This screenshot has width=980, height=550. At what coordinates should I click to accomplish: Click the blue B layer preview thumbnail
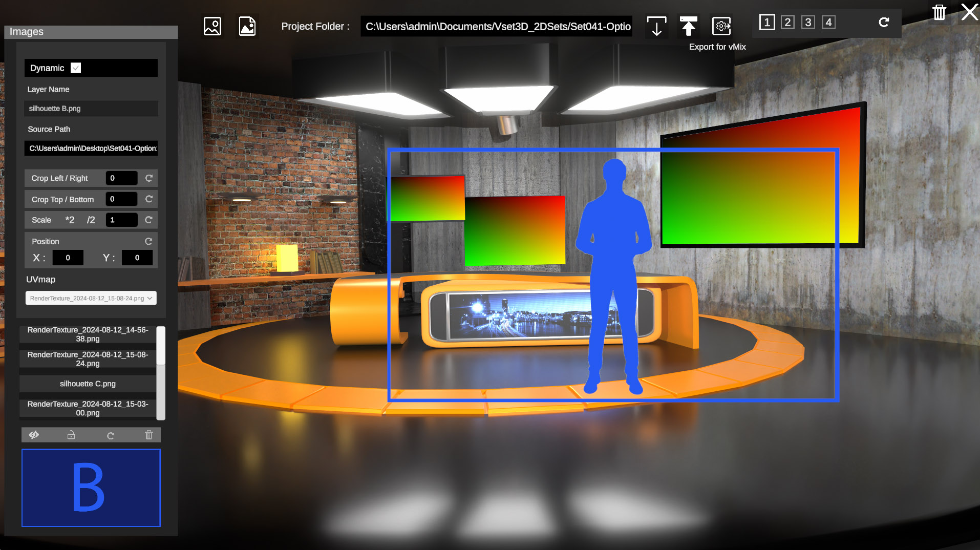pyautogui.click(x=91, y=488)
